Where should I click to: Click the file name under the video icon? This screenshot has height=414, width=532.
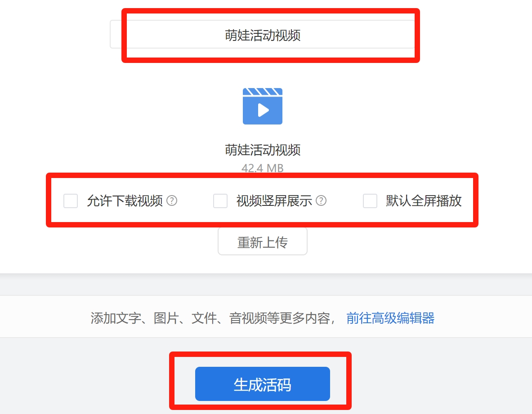coord(262,150)
